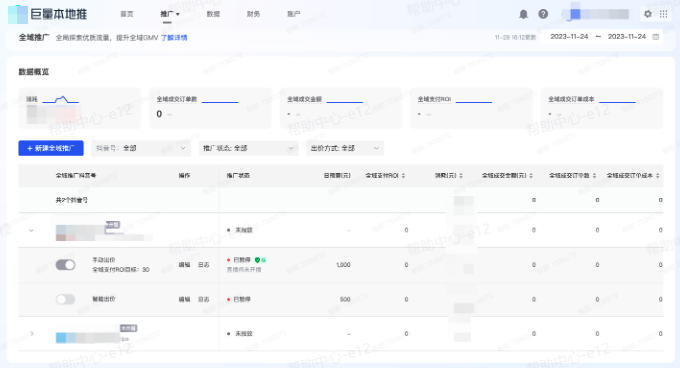Click the 数据概览 section heading
Screen dimensions: 680x368
[x=34, y=72]
